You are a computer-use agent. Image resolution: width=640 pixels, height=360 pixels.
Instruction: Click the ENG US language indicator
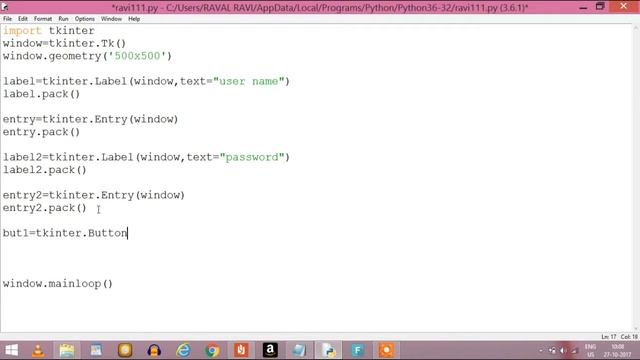click(590, 350)
